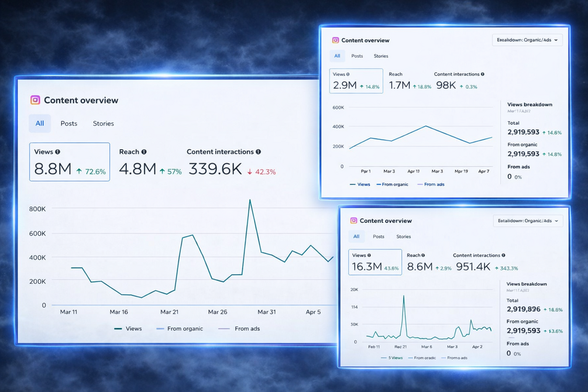Screen dimensions: 588x392
Task: Toggle the Views legend entry in the large chart
Action: point(128,329)
